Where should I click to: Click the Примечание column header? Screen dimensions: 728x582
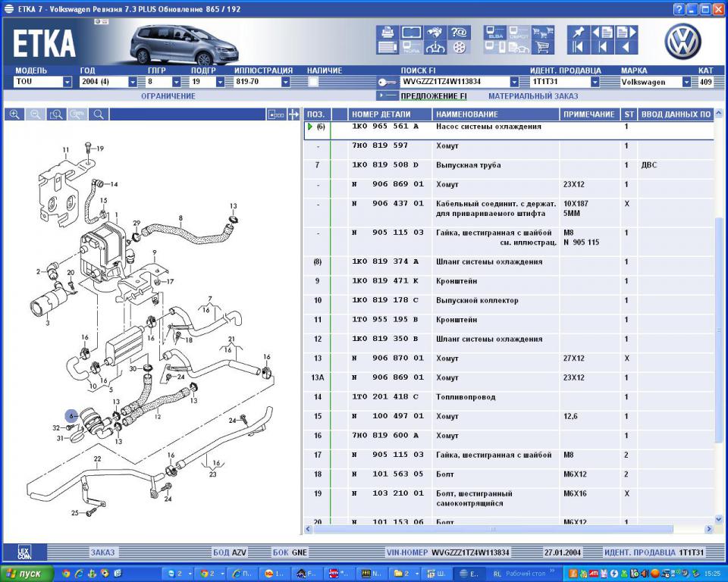tap(589, 114)
